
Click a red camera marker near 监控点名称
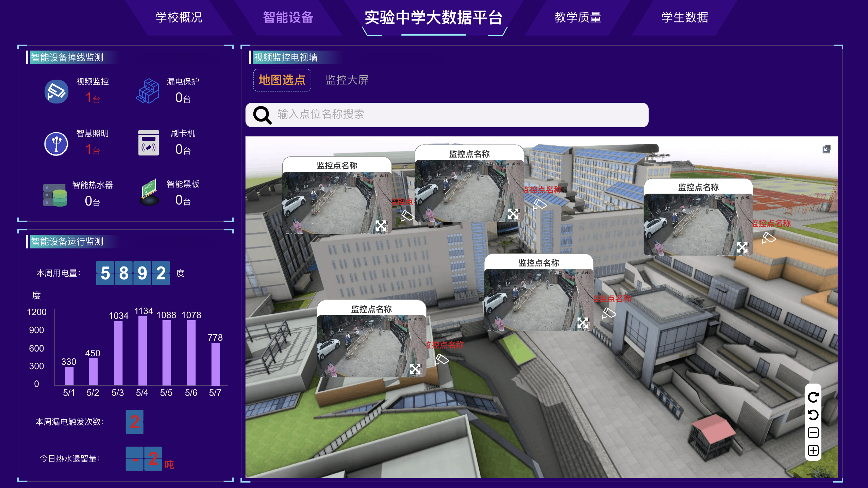(408, 216)
